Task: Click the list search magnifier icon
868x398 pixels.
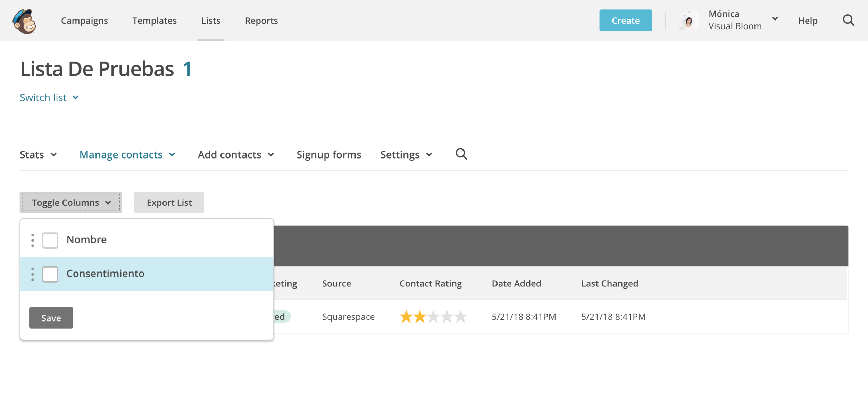Action: (x=461, y=154)
